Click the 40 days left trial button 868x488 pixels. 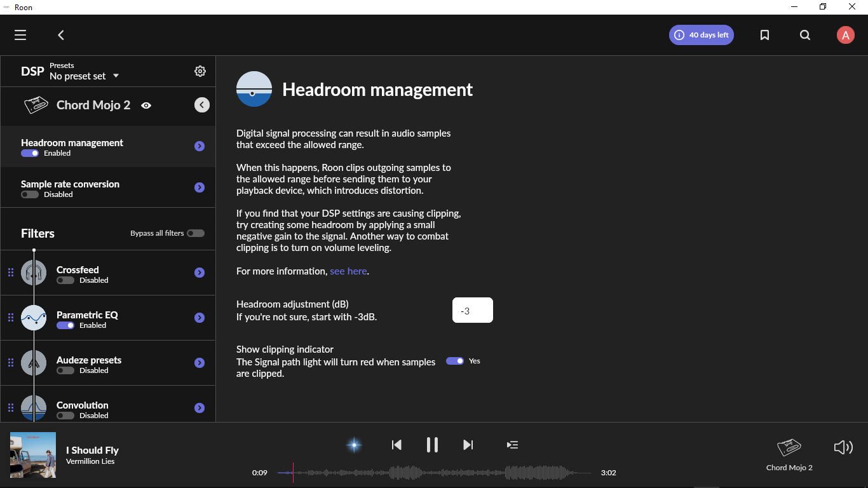click(x=702, y=35)
